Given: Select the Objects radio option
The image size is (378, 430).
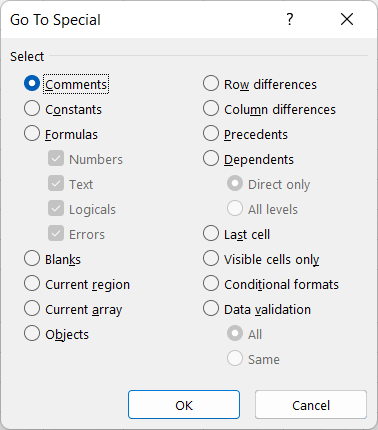Looking at the screenshot, I should click(32, 333).
